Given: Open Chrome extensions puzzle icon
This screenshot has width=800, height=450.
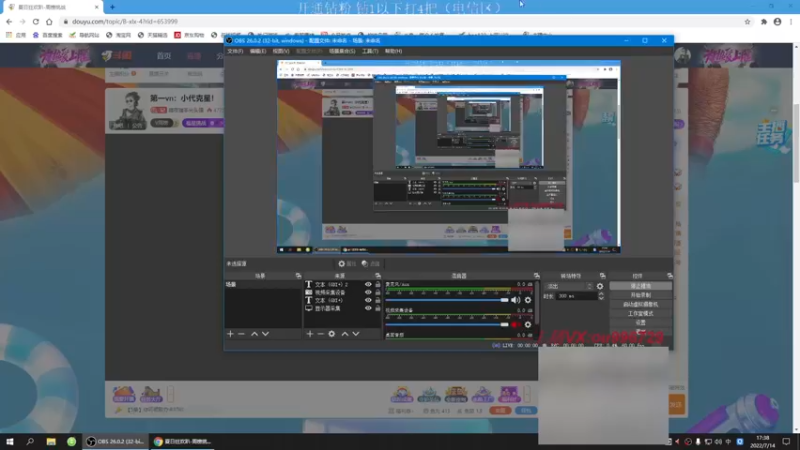Looking at the screenshot, I should click(x=764, y=21).
